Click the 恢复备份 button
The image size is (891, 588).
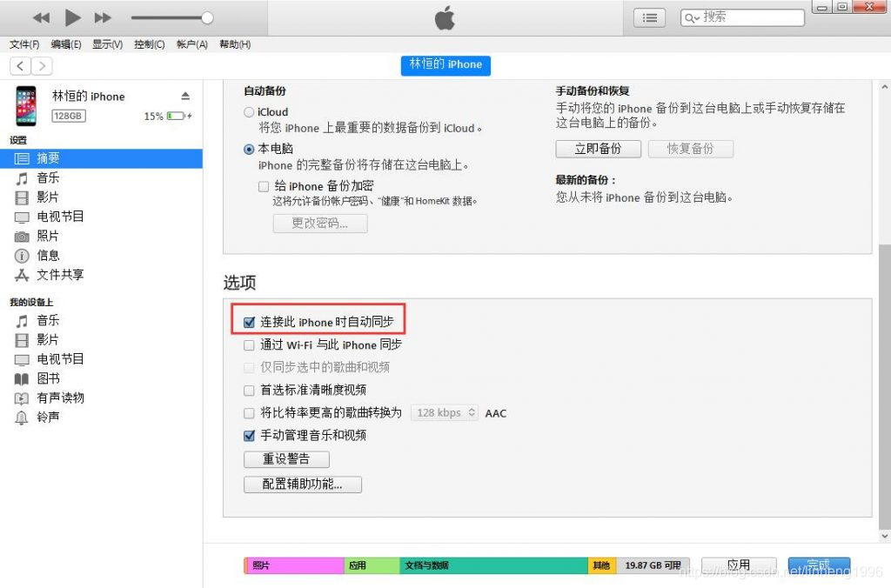[x=690, y=149]
